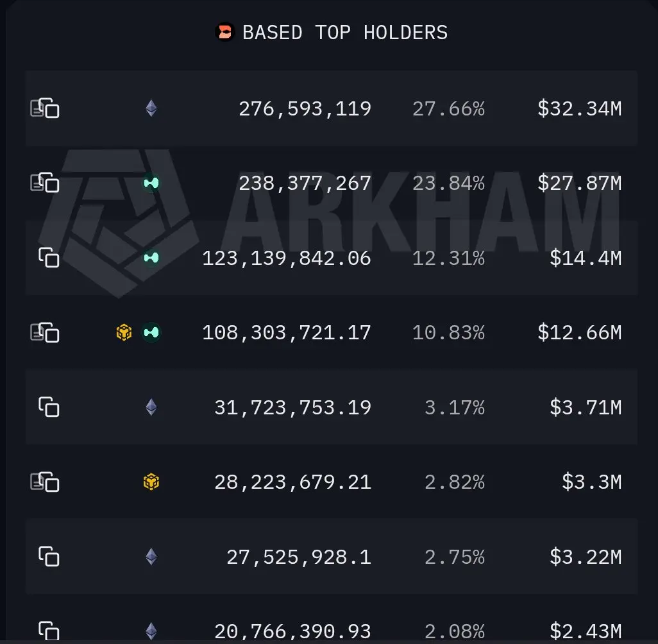Click Ethereum icon in the 3.17% row
The height and width of the screenshot is (644, 658).
point(151,407)
